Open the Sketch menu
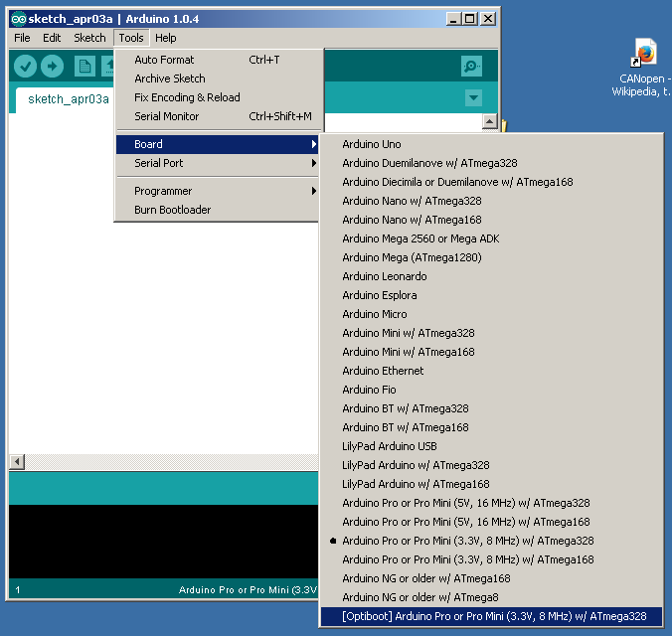 click(x=89, y=38)
